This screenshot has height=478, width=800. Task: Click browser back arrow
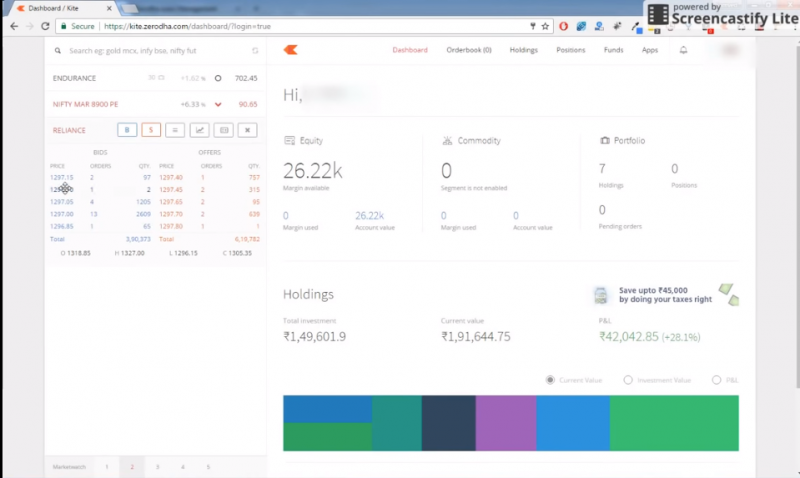[x=14, y=26]
